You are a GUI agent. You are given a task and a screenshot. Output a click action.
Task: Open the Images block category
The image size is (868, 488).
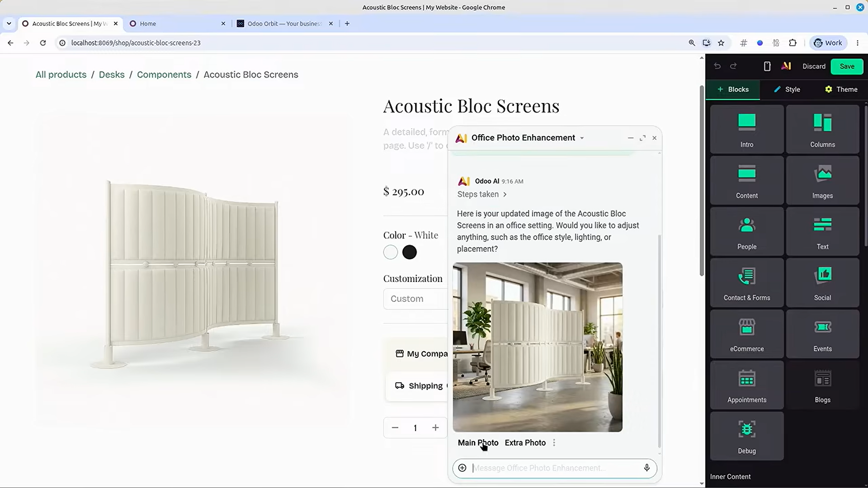click(822, 180)
